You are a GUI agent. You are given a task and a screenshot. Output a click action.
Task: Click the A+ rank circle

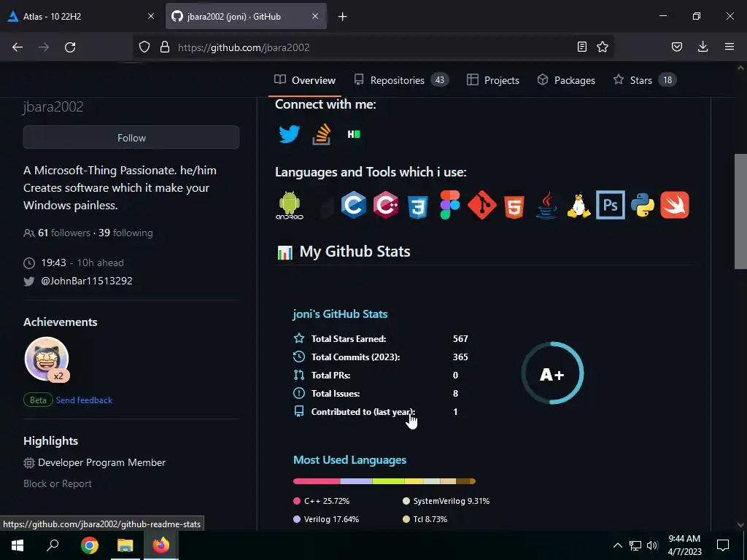[552, 373]
